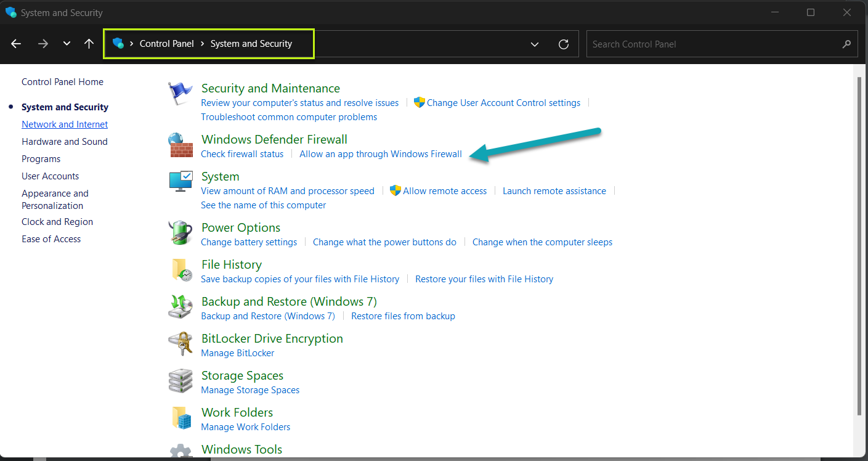Click Restore files from backup

[403, 316]
